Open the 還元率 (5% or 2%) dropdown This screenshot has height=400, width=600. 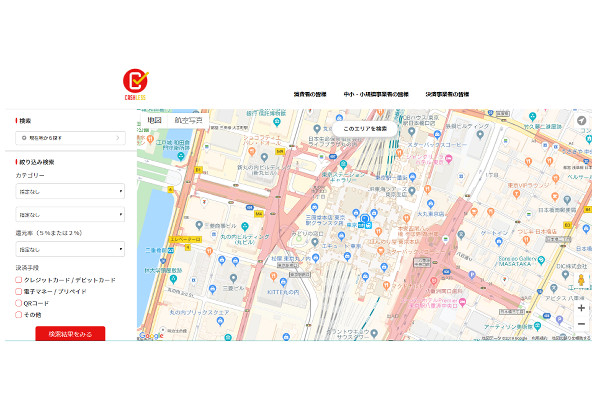coord(70,249)
